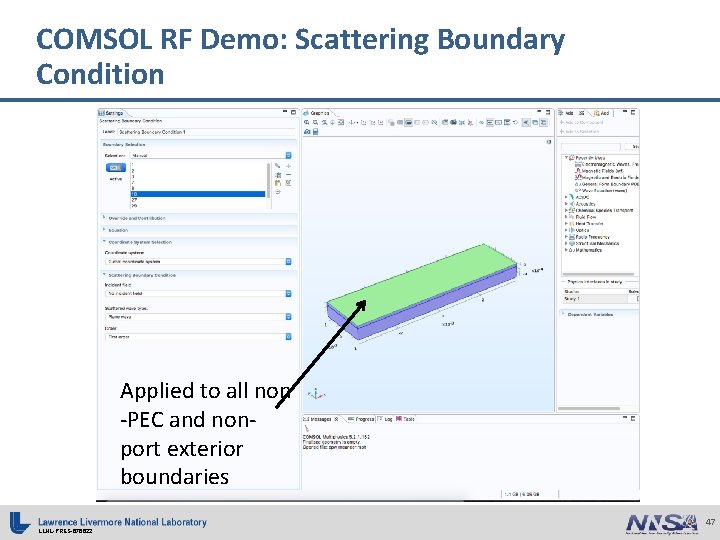The image size is (720, 540).
Task: Click Clear Selection icon beside boundary list
Action: (x=288, y=183)
